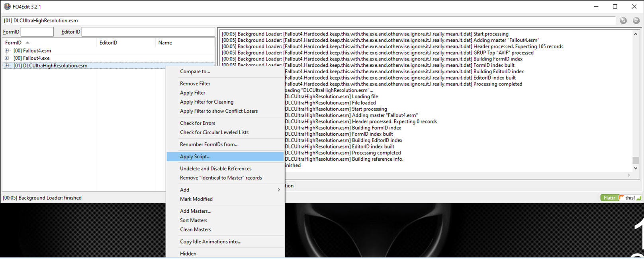This screenshot has width=644, height=259.
Task: Focus the FormID search field
Action: (37, 32)
